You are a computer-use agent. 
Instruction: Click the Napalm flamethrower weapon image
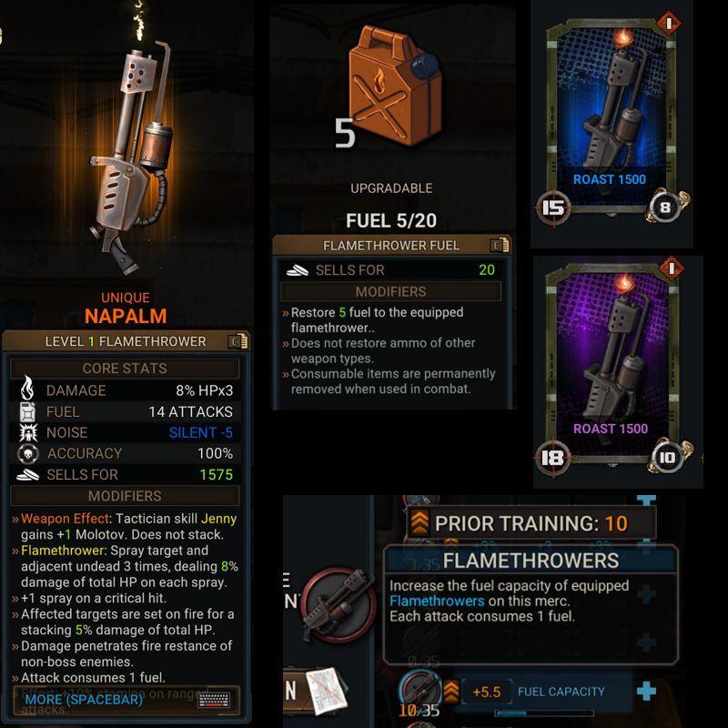pos(132,157)
